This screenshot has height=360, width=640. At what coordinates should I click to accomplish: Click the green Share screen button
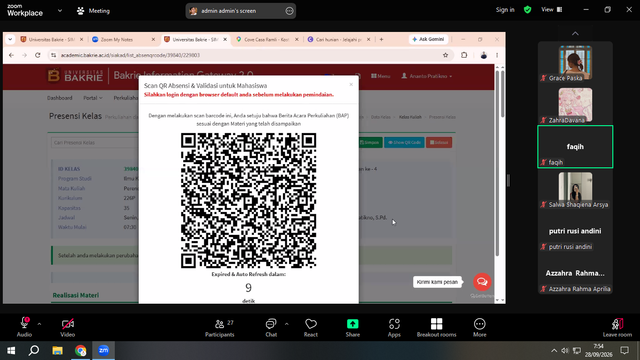pyautogui.click(x=353, y=327)
